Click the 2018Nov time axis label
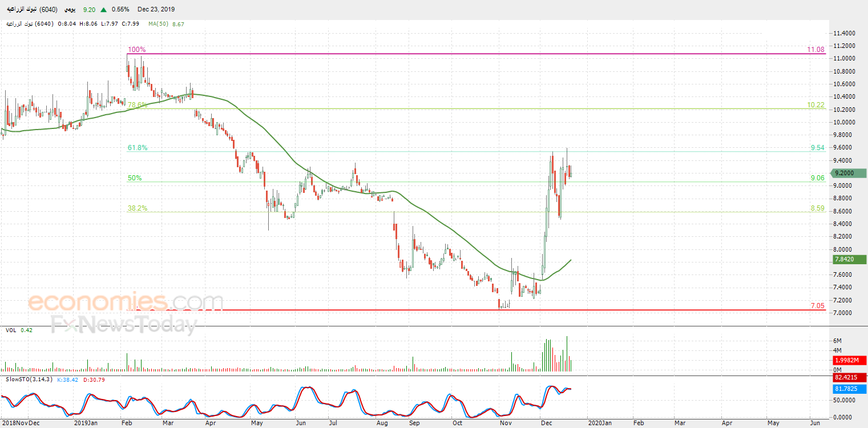Screen dimensions: 868x428 click(14, 423)
